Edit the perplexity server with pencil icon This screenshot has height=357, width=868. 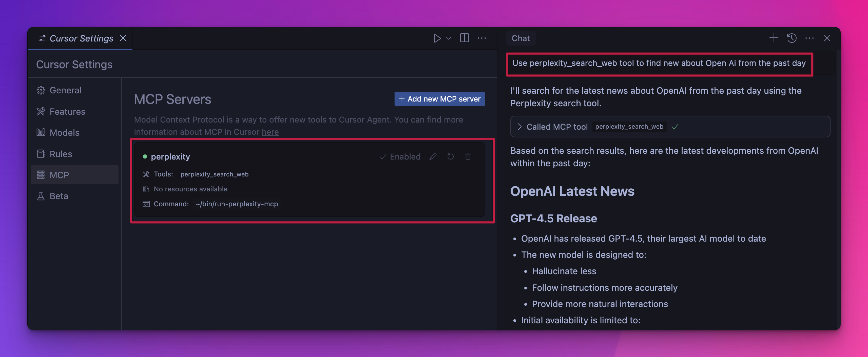point(433,157)
